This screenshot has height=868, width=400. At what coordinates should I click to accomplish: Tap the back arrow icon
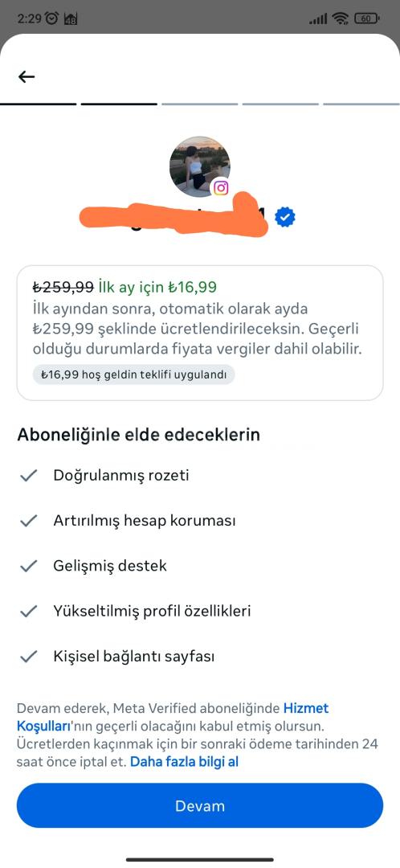point(27,77)
